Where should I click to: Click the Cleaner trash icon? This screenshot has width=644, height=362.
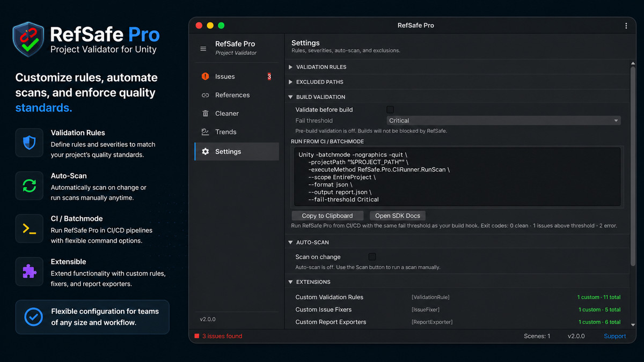click(x=205, y=113)
